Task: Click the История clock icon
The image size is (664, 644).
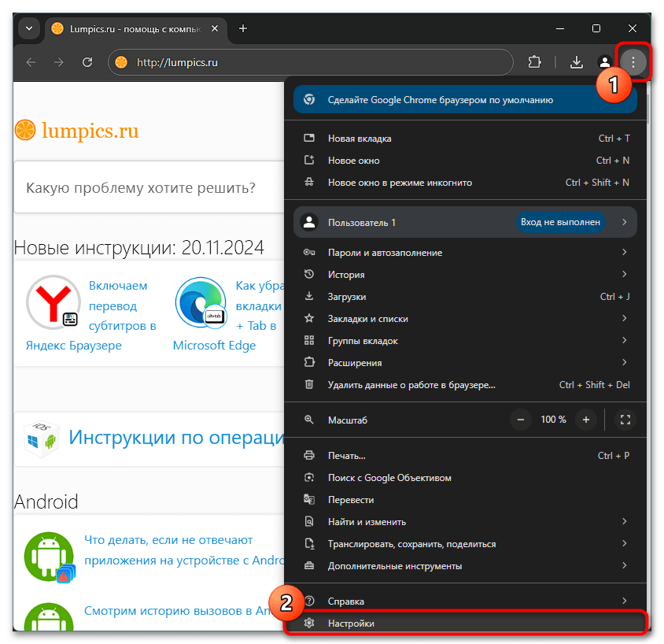Action: tap(309, 274)
